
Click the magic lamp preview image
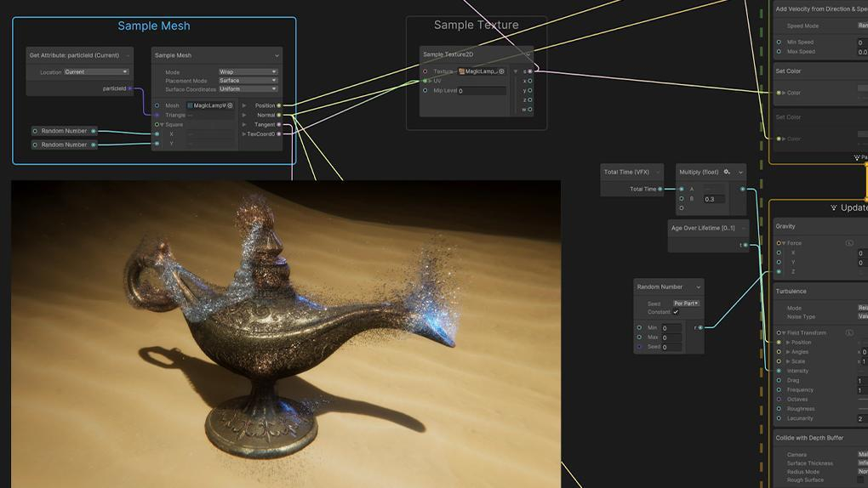(x=286, y=334)
